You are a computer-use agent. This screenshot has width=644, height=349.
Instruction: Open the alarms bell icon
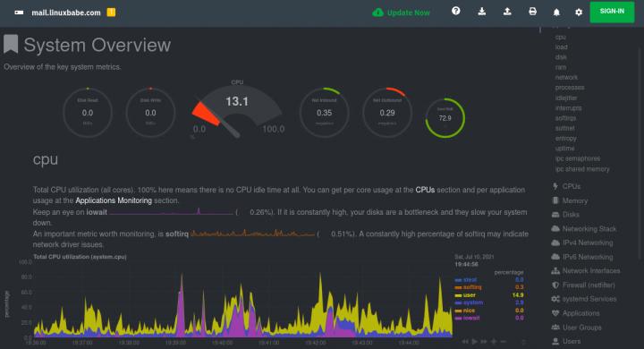tap(556, 12)
